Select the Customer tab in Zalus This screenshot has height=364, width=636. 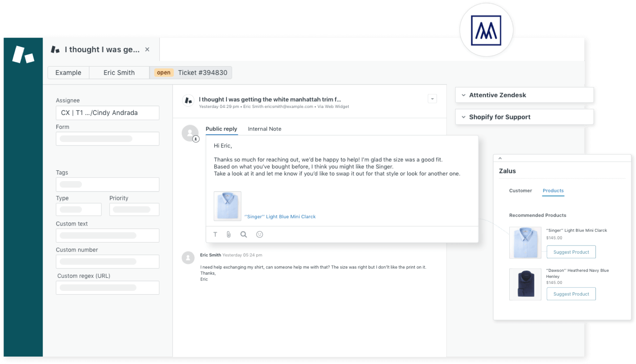[521, 190]
